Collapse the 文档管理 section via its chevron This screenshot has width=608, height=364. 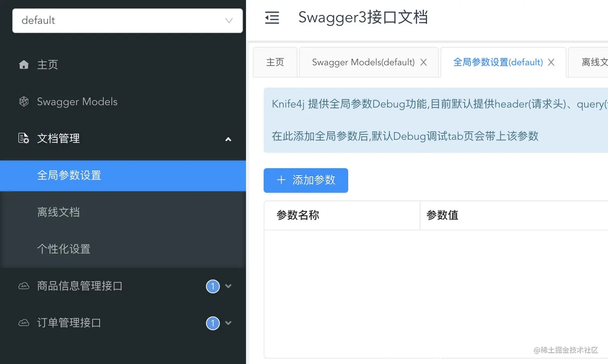click(x=228, y=140)
